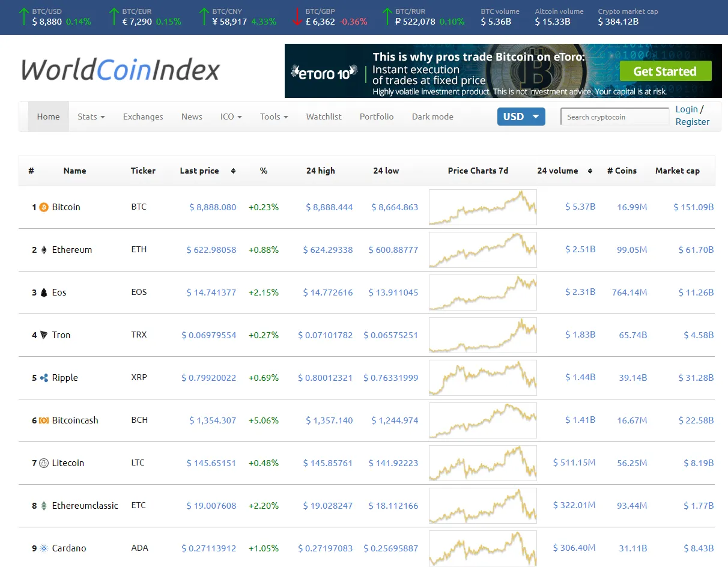
Task: Click the 24 high column header
Action: click(321, 171)
